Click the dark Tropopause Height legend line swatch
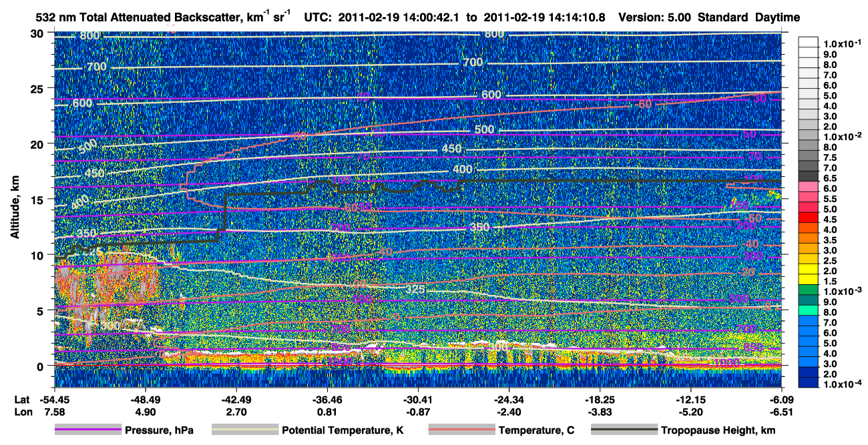 pos(624,430)
